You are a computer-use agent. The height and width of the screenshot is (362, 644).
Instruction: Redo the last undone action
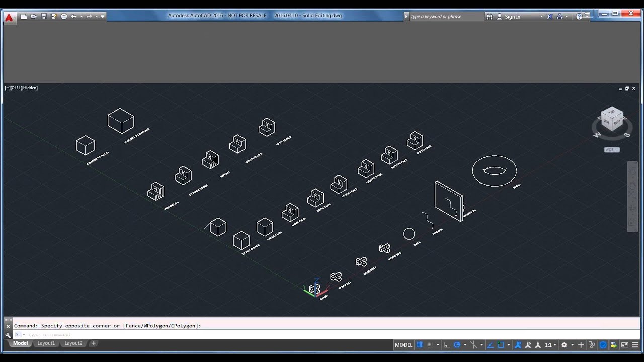pos(89,16)
